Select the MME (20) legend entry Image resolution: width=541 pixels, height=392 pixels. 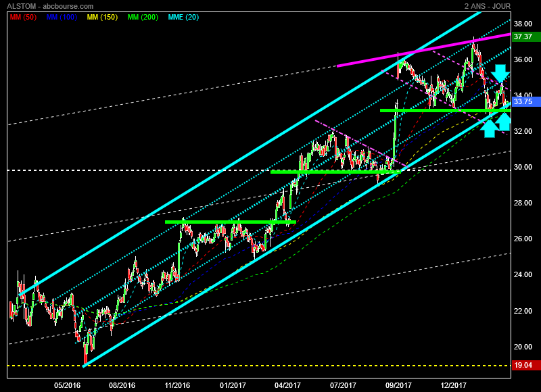[183, 17]
